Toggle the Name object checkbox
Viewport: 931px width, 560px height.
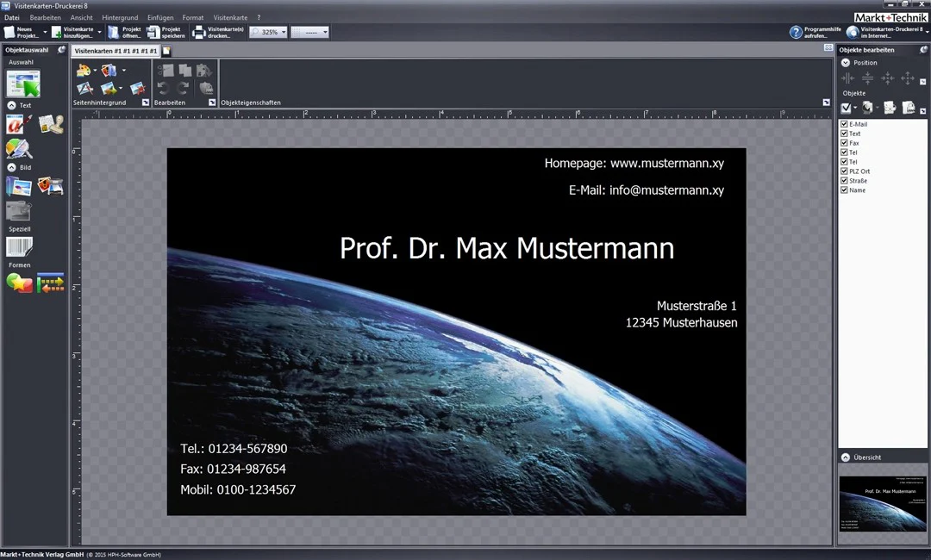click(x=844, y=190)
